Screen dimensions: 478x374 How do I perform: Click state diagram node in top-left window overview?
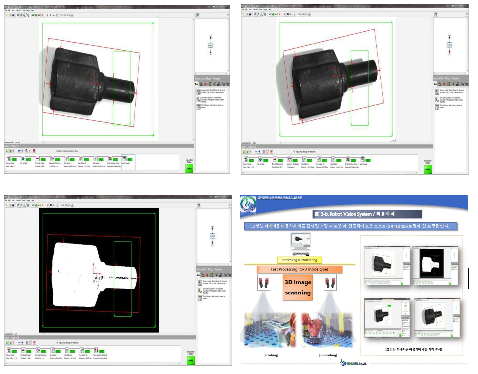point(211,45)
